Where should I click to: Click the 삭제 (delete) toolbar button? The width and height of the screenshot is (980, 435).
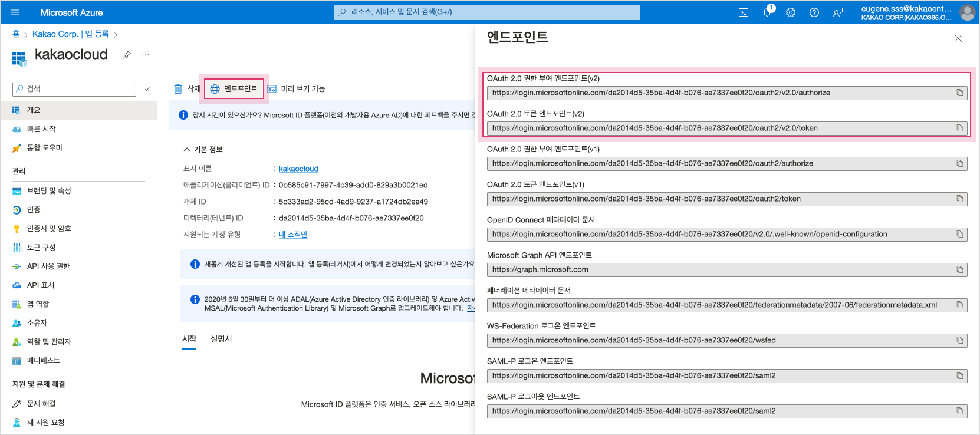(187, 89)
